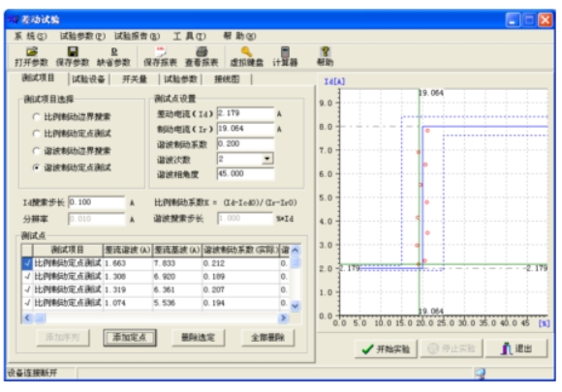Click table cell with value 6.361
The width and height of the screenshot is (562, 392).
[x=177, y=289]
